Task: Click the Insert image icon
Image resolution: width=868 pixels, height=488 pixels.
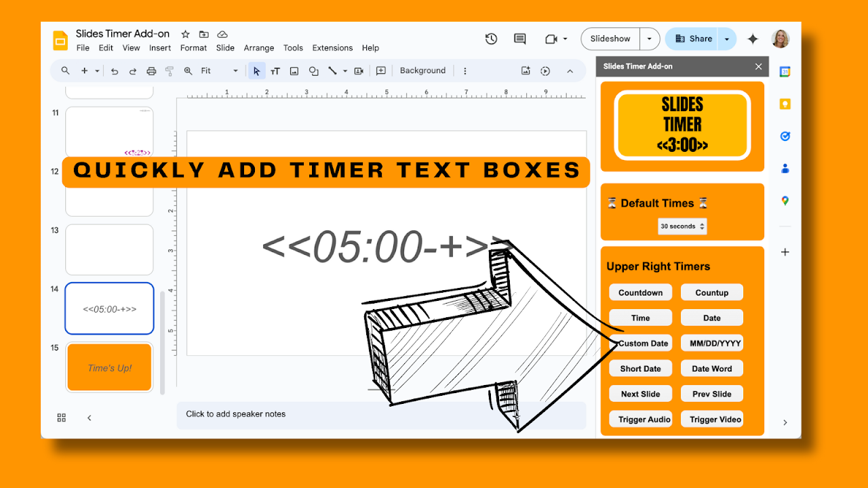Action: 294,70
